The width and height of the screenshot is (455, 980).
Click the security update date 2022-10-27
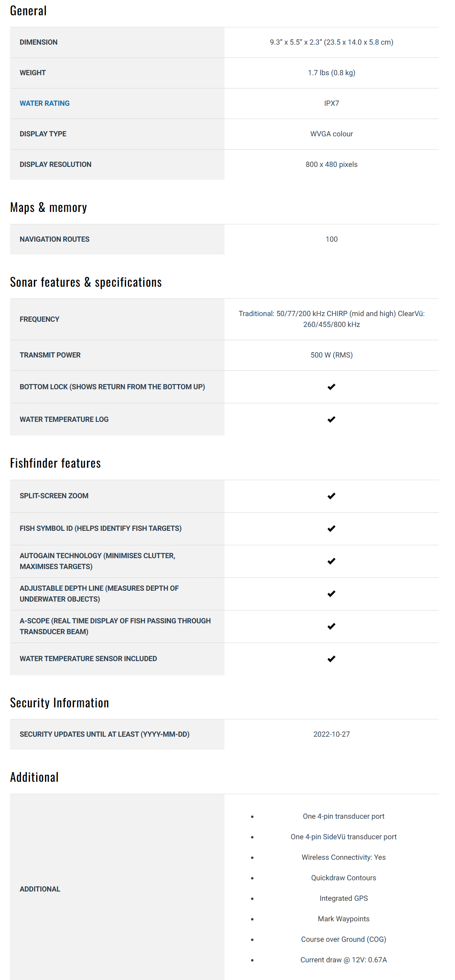pos(331,734)
